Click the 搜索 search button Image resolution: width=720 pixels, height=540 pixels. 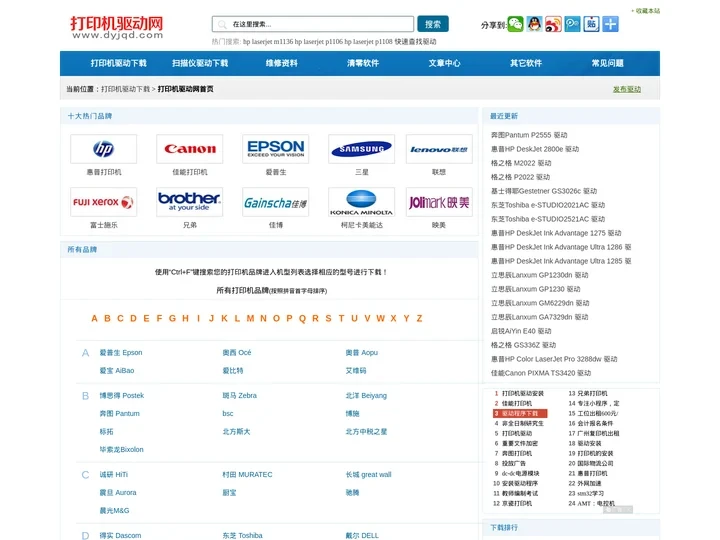[433, 24]
